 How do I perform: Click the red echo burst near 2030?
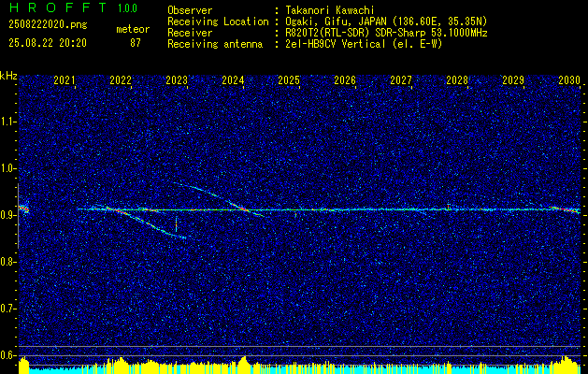(x=566, y=209)
